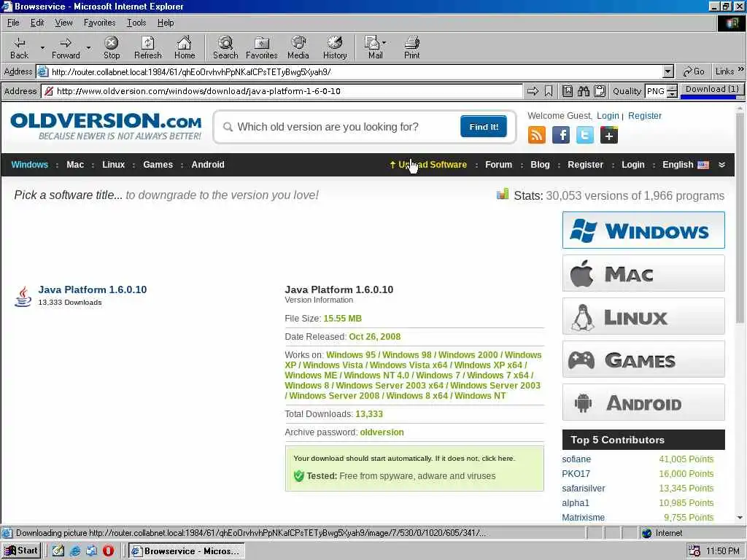Launch Internet Explorer from quick launch
747x560 pixels.
coord(75,551)
